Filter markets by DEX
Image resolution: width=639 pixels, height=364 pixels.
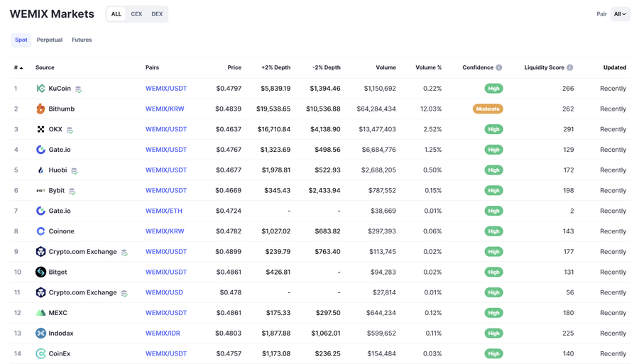click(x=157, y=14)
